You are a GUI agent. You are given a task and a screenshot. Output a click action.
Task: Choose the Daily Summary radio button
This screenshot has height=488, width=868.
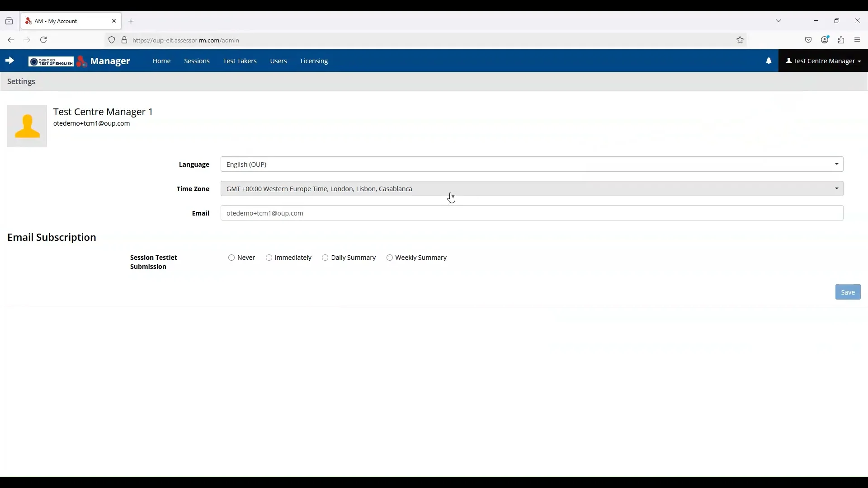325,258
